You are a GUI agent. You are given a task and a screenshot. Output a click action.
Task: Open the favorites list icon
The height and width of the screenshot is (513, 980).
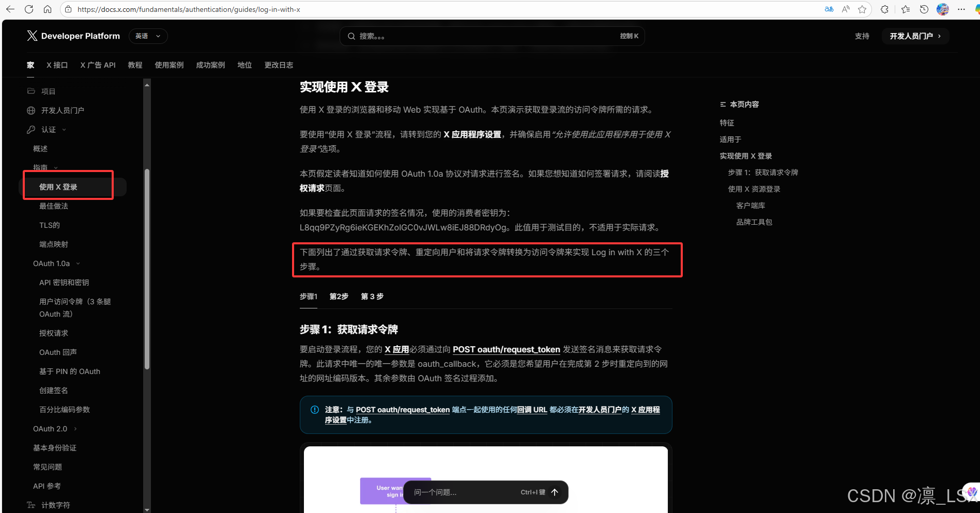906,9
